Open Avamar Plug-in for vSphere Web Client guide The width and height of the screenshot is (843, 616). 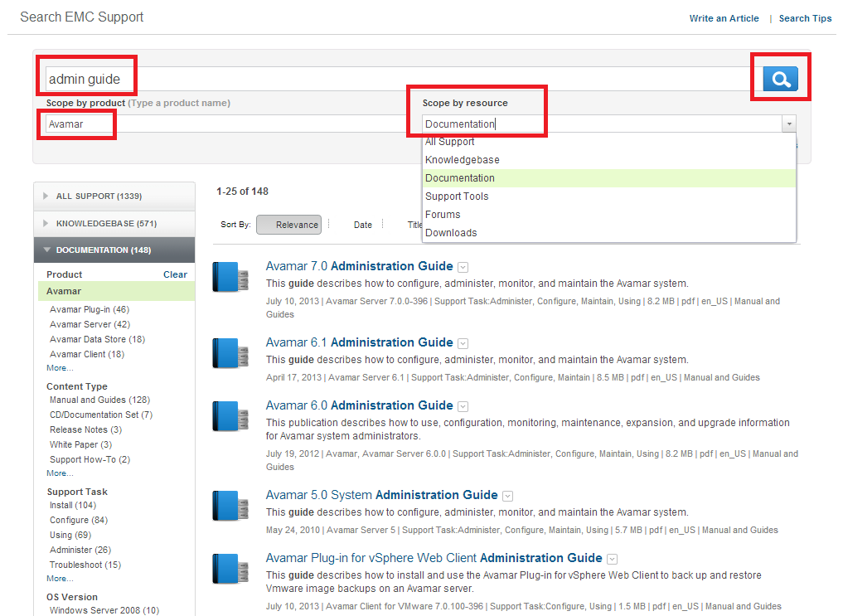pyautogui.click(x=434, y=558)
